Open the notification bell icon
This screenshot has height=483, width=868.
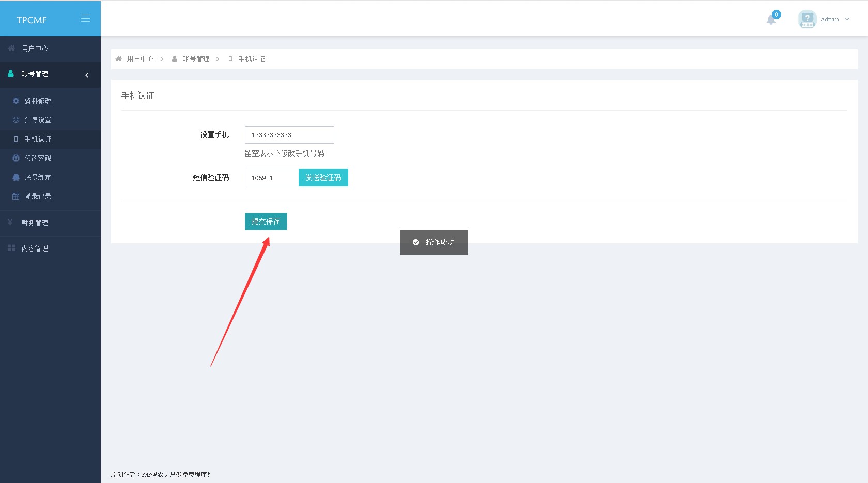coord(771,20)
